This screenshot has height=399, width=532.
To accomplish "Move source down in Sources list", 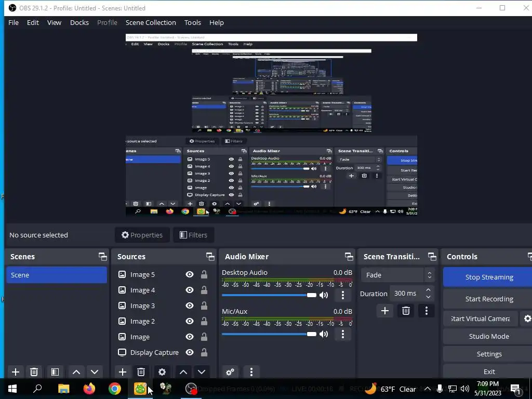I will coord(202,372).
